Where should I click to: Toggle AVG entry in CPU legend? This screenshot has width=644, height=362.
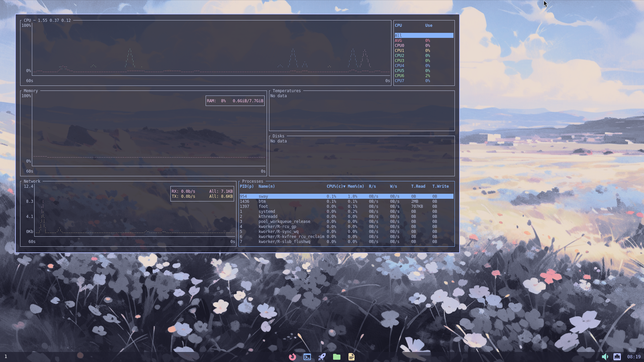tap(398, 41)
